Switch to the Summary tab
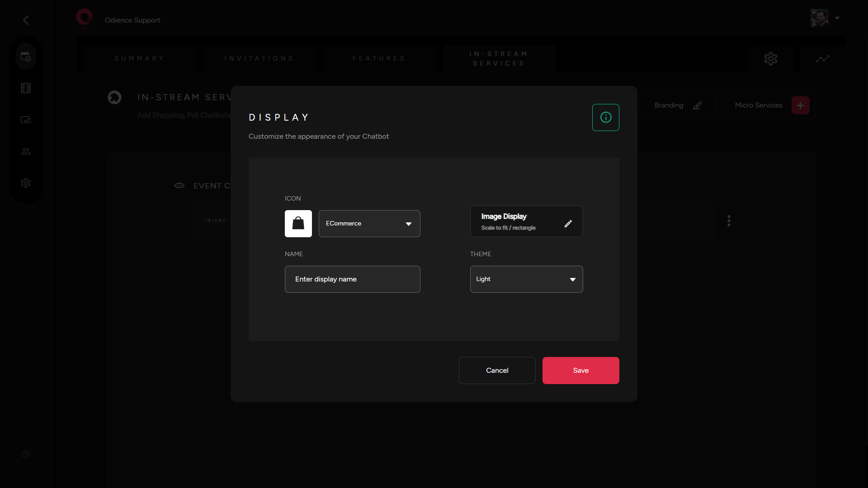 tap(139, 59)
